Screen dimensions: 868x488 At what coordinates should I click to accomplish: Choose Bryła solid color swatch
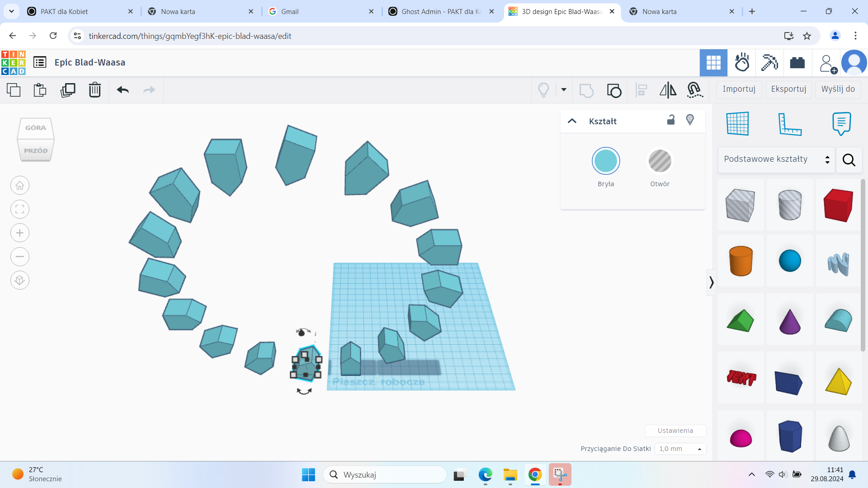click(606, 161)
